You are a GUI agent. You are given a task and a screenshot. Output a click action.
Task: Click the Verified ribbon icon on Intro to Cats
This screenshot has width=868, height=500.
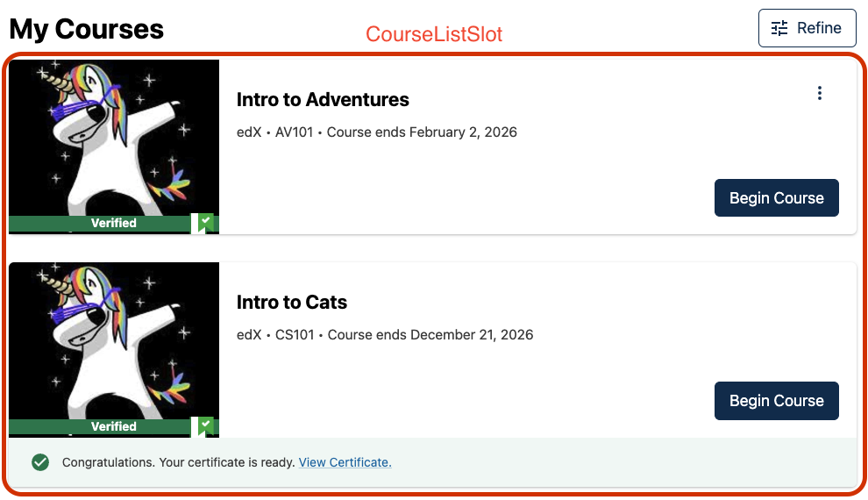click(x=205, y=426)
